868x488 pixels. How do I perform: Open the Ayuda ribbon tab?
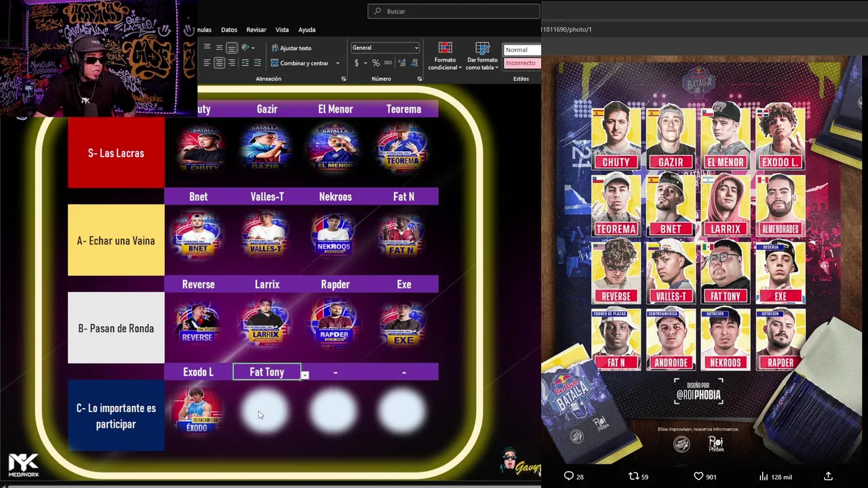click(307, 30)
